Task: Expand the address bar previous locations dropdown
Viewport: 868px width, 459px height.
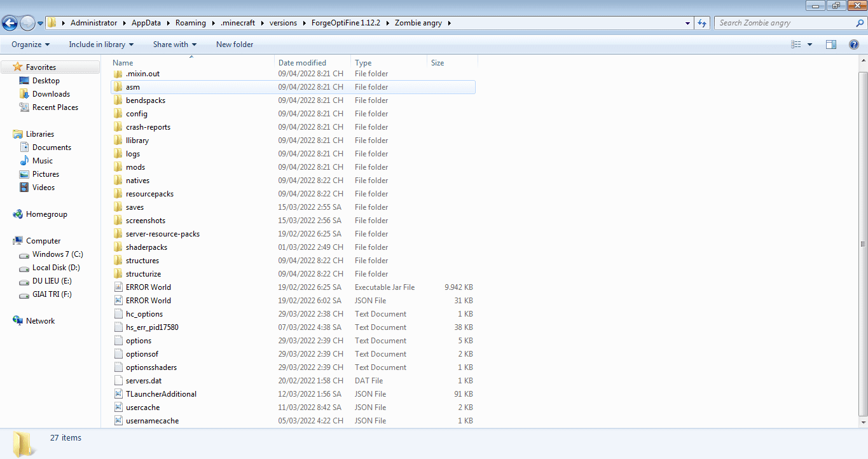Action: coord(688,23)
